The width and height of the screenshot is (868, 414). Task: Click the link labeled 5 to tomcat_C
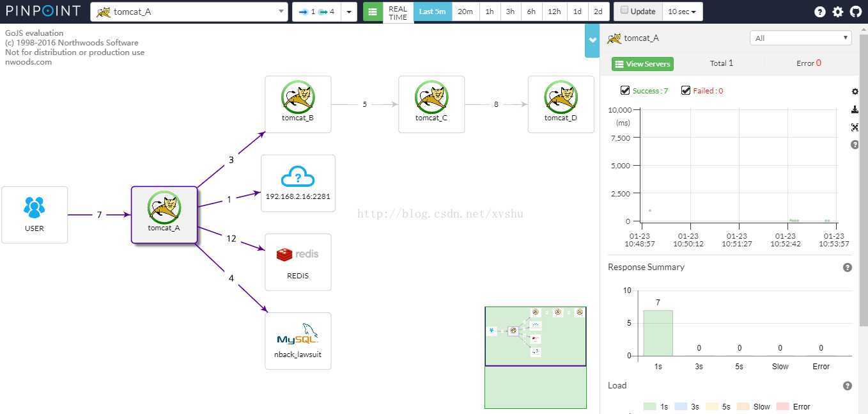[365, 104]
